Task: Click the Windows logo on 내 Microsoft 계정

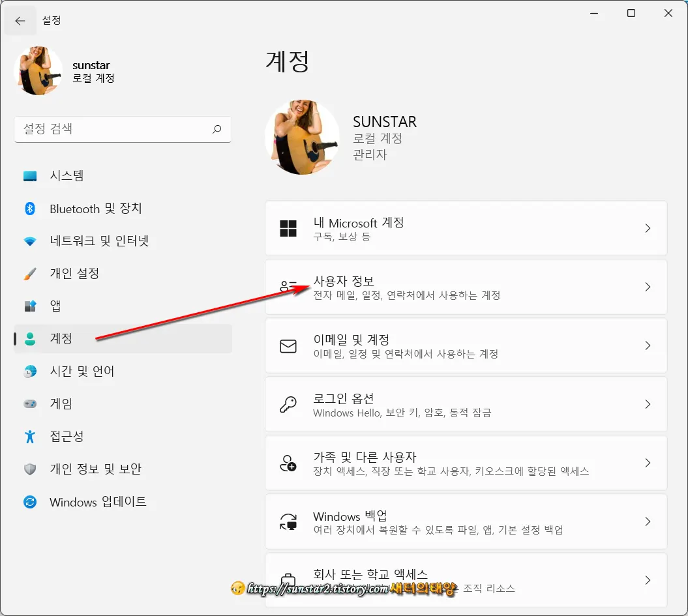Action: pos(288,228)
